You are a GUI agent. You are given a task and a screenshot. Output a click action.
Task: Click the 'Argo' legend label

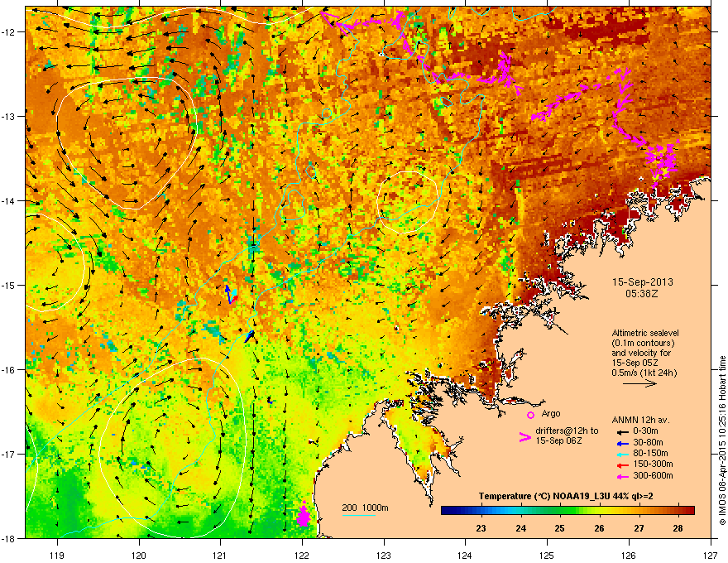(551, 413)
